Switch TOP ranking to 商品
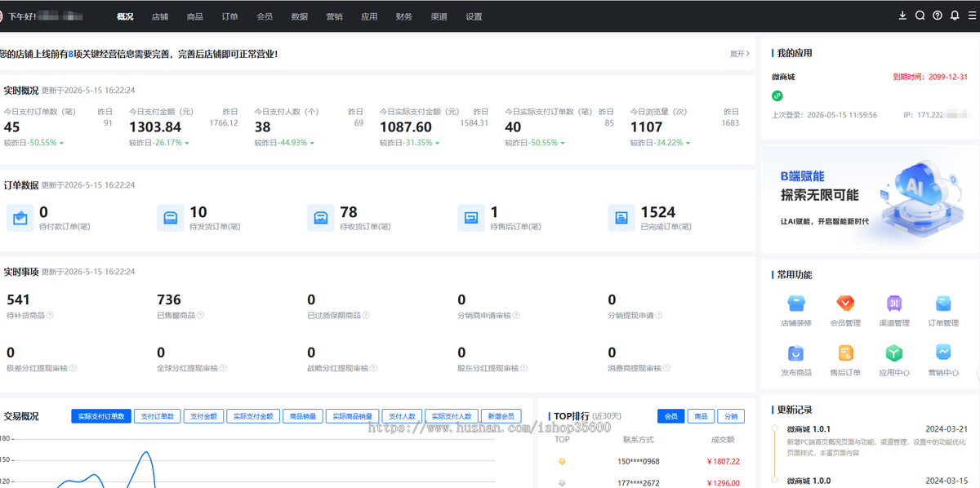The height and width of the screenshot is (488, 980). click(x=701, y=416)
